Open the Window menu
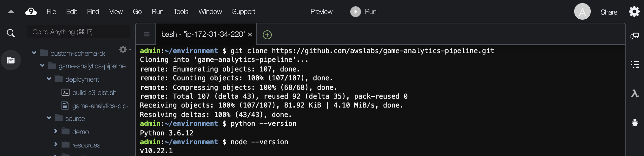 coord(210,12)
